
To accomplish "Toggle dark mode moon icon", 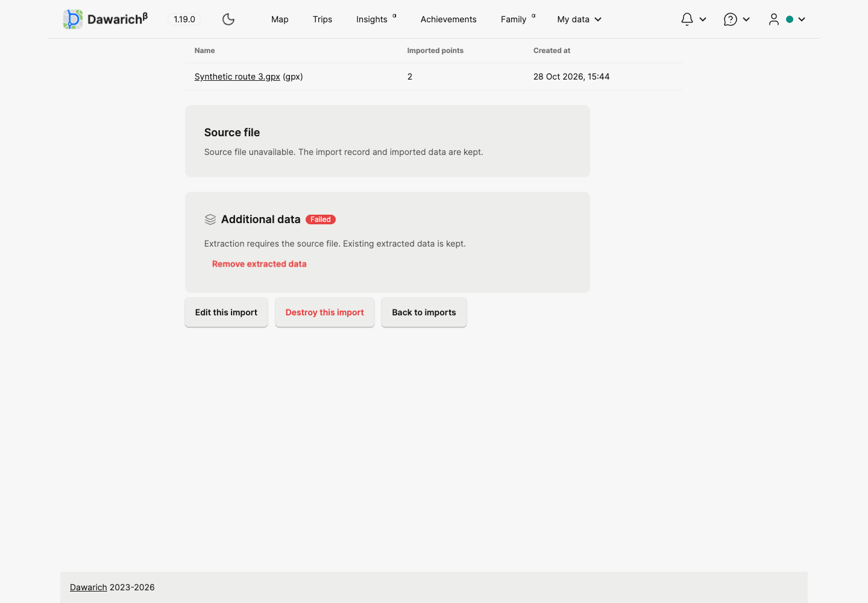I will tap(228, 19).
